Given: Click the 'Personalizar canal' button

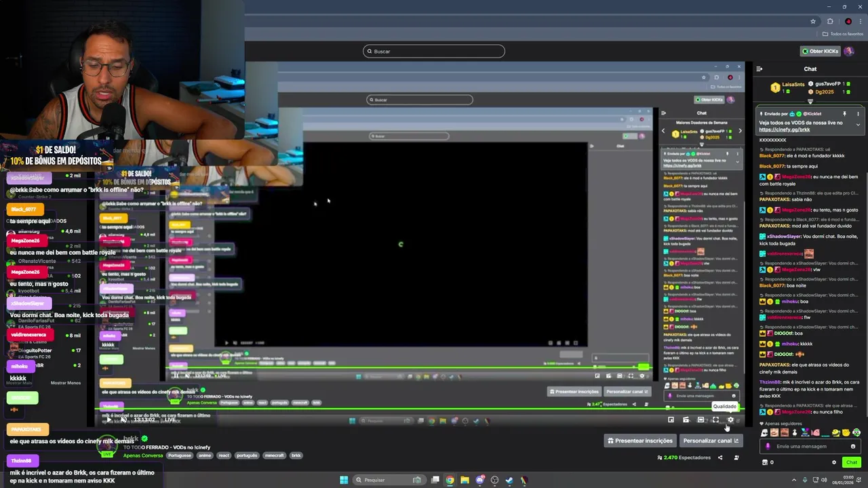Looking at the screenshot, I should [x=711, y=441].
